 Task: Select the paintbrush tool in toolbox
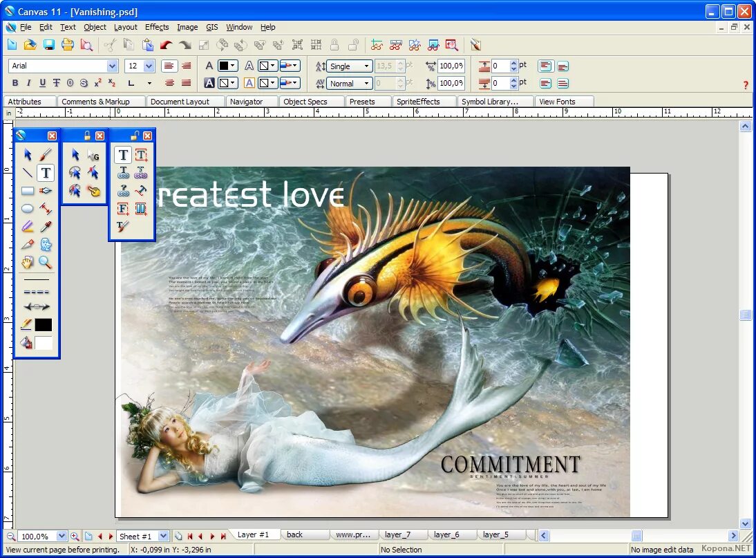[46, 154]
